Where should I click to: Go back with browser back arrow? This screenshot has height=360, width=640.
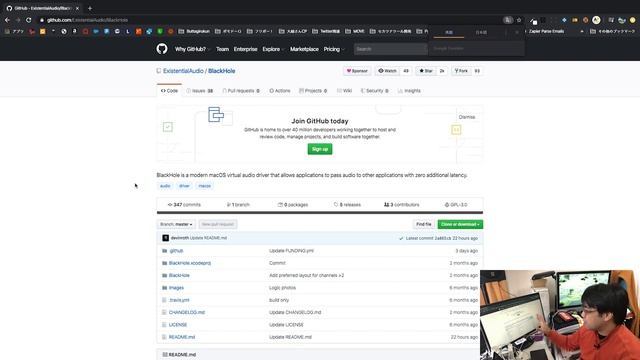point(7,20)
